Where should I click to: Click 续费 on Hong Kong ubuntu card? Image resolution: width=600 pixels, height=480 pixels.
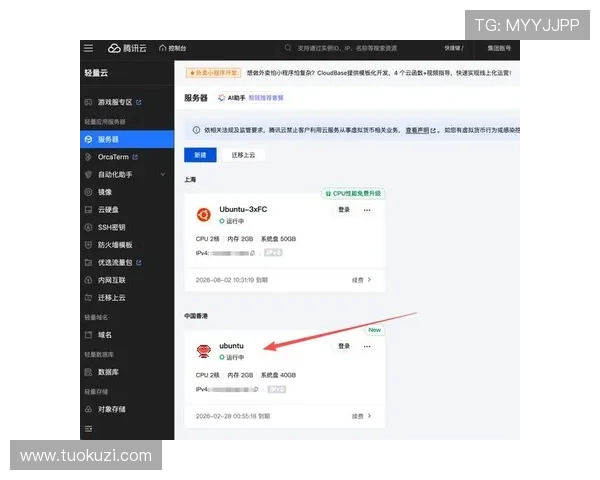click(361, 416)
